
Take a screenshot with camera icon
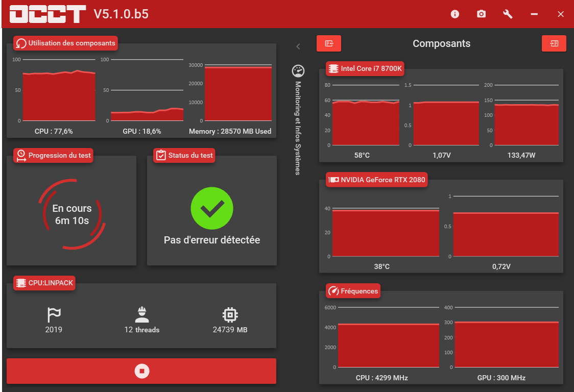[x=481, y=14]
